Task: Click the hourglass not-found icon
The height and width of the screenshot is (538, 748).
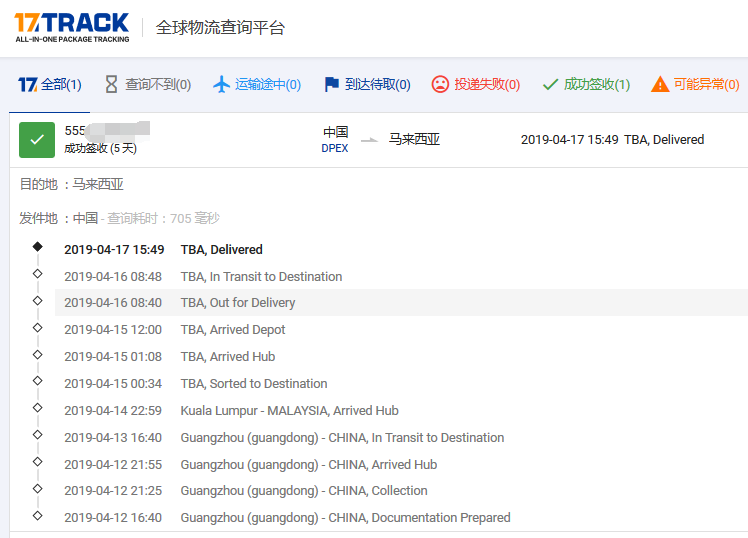Action: coord(111,85)
